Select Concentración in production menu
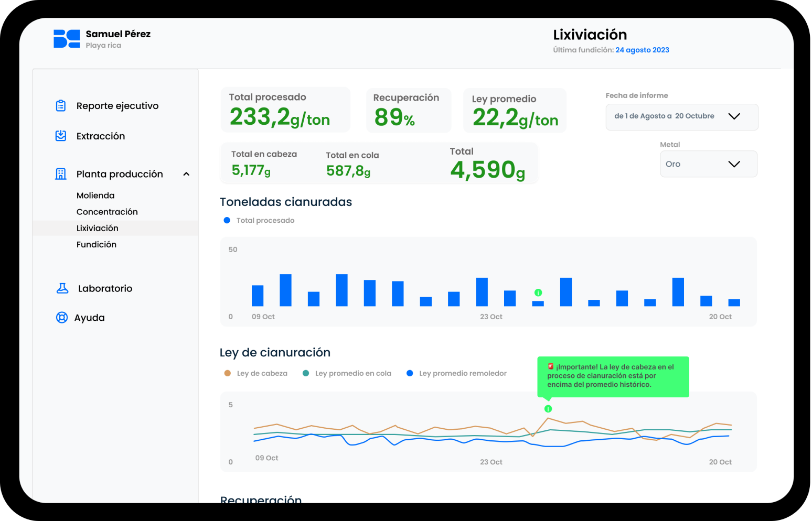 (107, 211)
